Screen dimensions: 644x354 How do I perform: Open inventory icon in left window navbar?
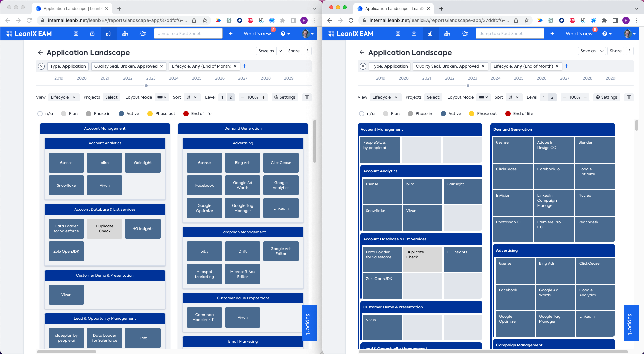(x=92, y=34)
